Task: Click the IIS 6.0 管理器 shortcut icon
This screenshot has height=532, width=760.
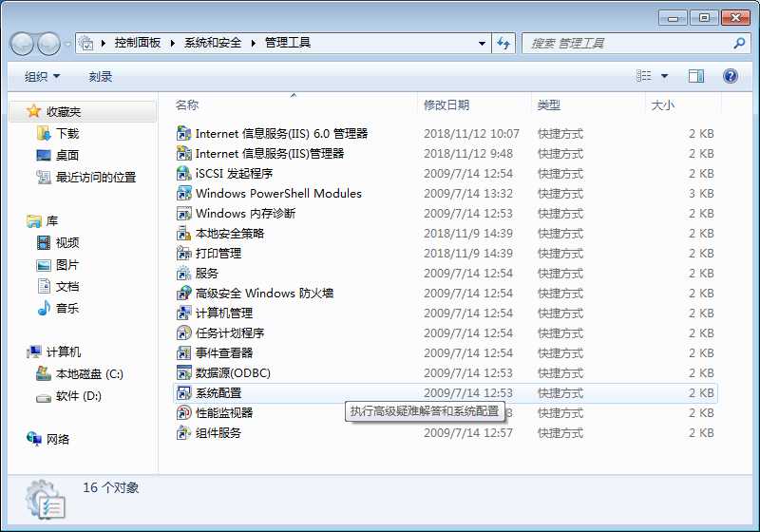Action: [183, 133]
